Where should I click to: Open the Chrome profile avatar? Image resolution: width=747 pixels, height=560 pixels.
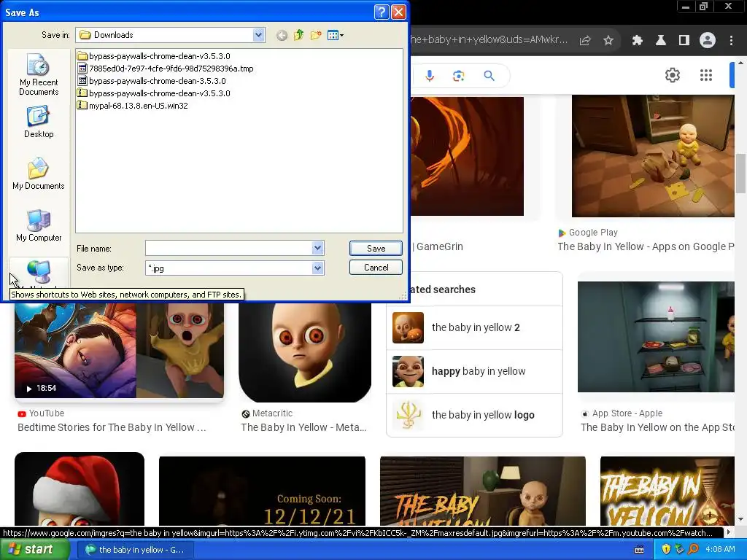click(708, 41)
